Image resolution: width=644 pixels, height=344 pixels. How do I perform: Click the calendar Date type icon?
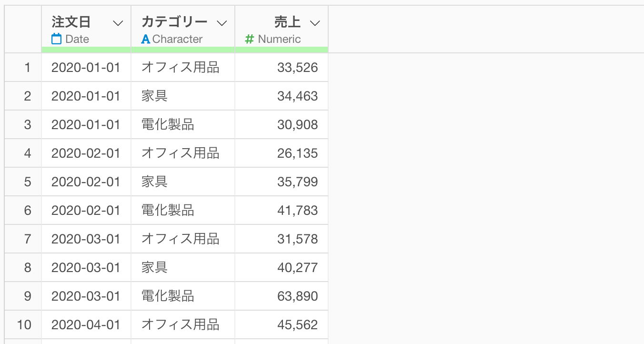56,39
